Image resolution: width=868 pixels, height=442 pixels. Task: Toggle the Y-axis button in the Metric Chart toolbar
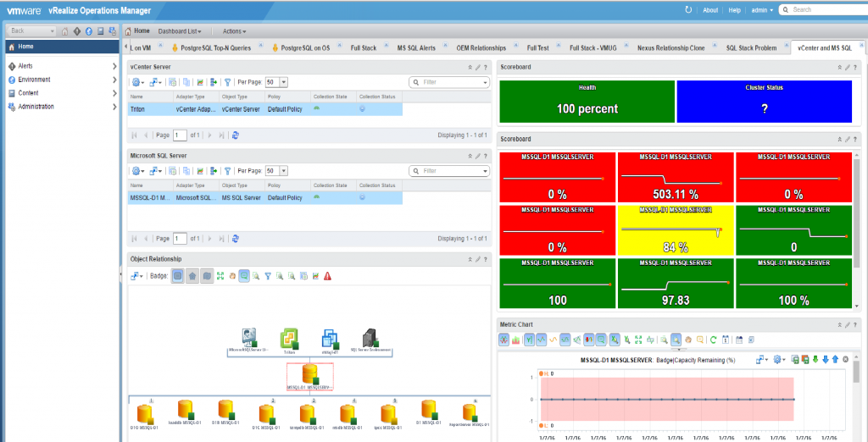tap(529, 340)
